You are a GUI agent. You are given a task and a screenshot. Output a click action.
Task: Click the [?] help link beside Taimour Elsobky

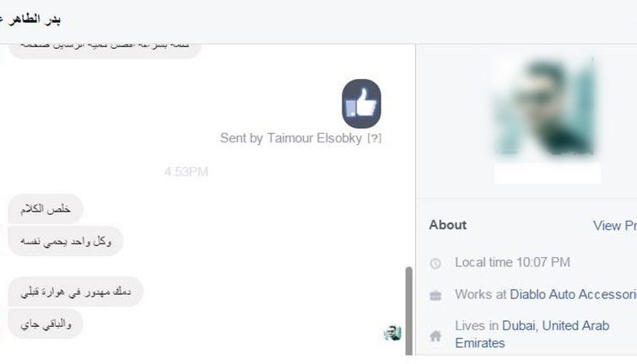(375, 138)
